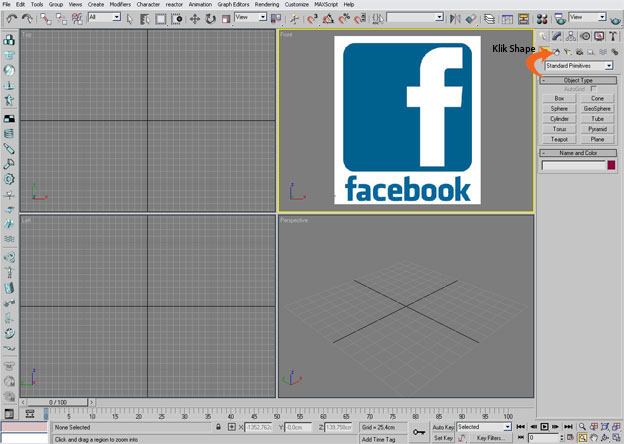Open the selection filter All dropdown
624x444 pixels.
(x=105, y=17)
